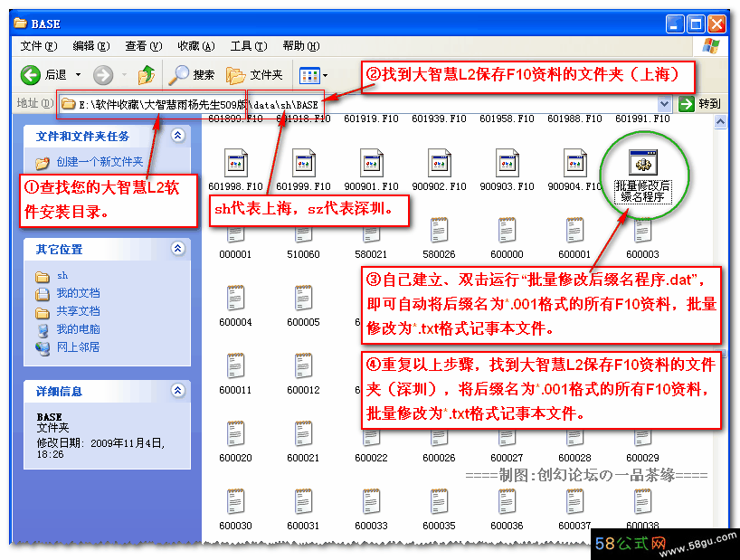Click 创建一个新文件夹 link
Viewport: 740px width, 560px height.
pos(100,162)
